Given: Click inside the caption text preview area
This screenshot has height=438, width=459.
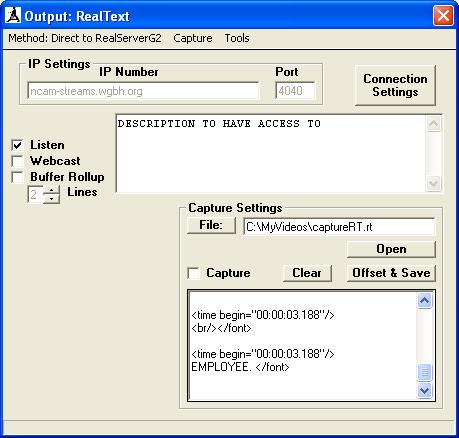Looking at the screenshot, I should pyautogui.click(x=271, y=153).
